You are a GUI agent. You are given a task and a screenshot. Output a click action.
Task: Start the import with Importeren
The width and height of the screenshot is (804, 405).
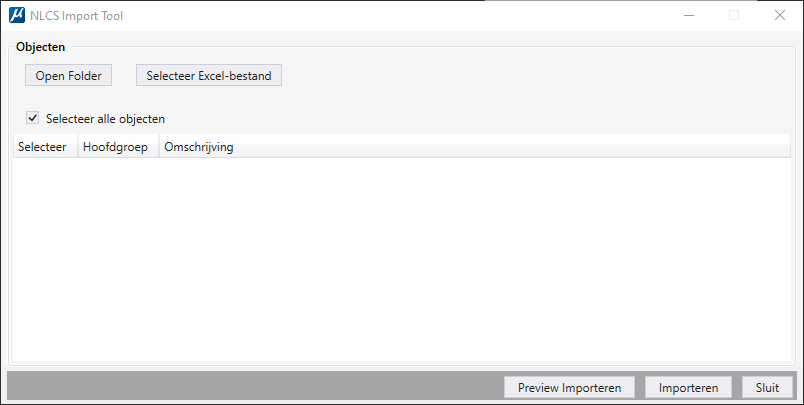688,388
